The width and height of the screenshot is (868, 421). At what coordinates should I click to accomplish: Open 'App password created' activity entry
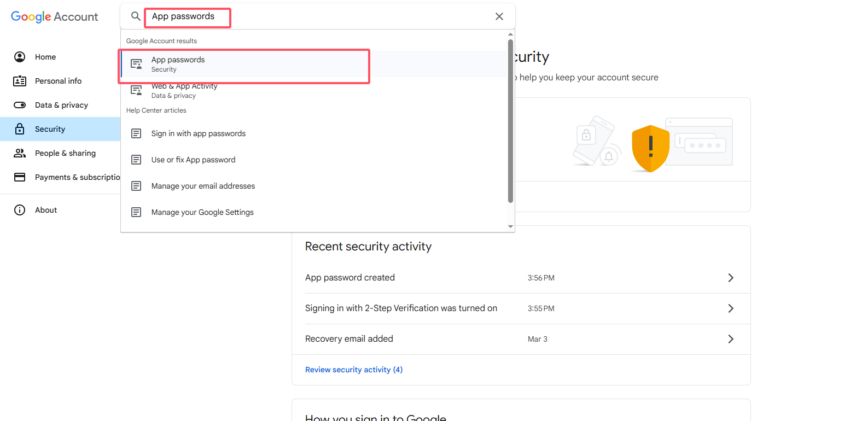click(x=521, y=278)
